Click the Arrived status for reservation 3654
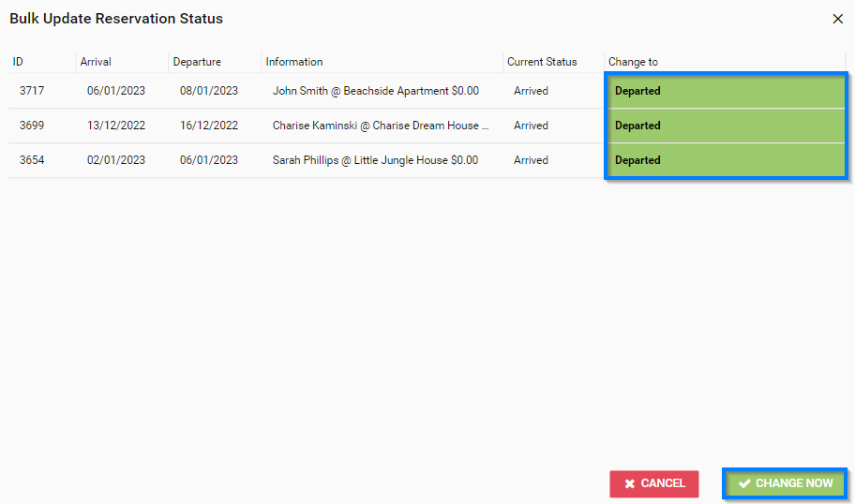This screenshot has height=504, width=855. click(531, 160)
